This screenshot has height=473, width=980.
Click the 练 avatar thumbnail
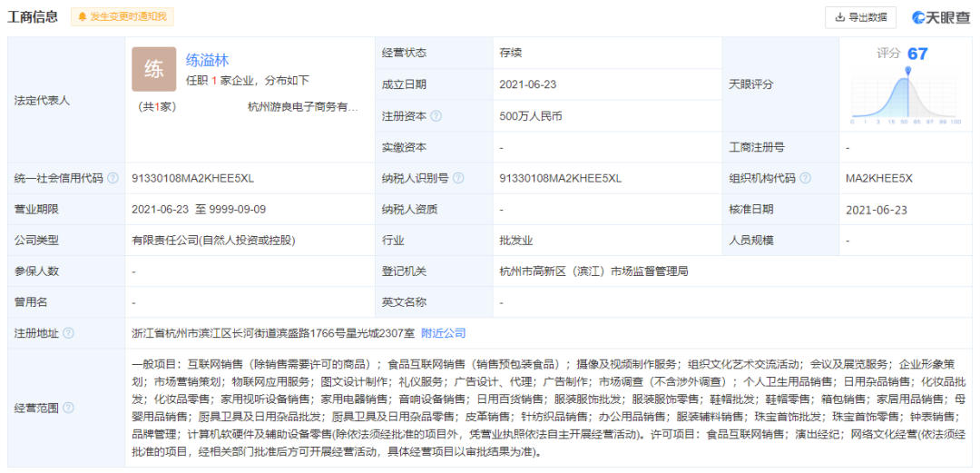[153, 69]
